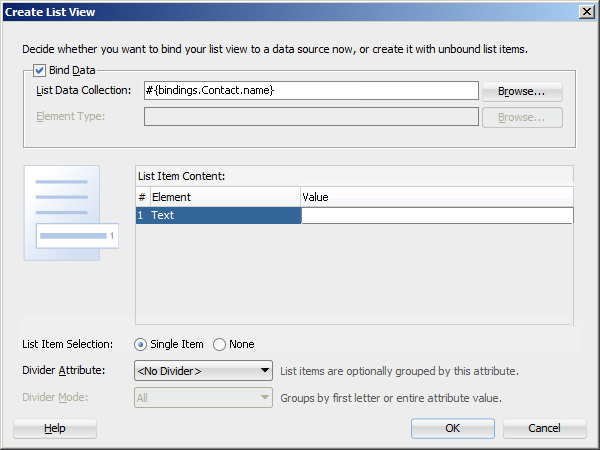Click the Element column header

point(225,197)
